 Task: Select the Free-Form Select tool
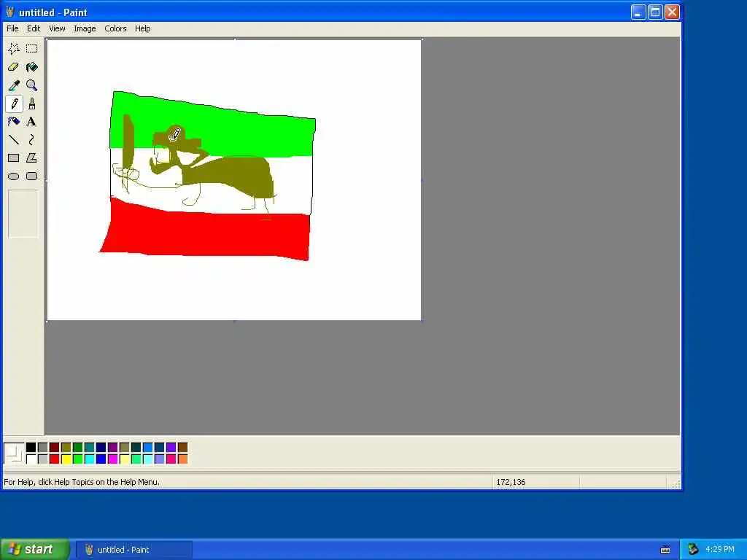[14, 49]
